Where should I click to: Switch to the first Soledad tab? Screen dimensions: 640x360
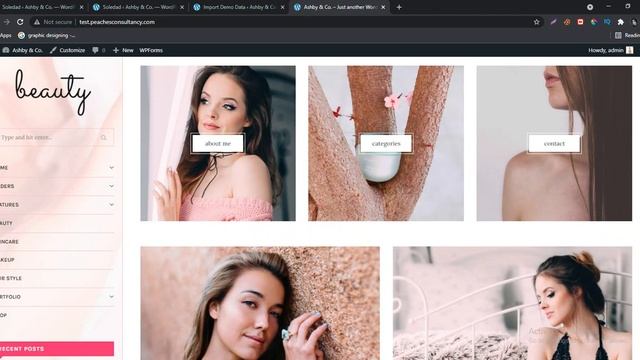pyautogui.click(x=39, y=7)
